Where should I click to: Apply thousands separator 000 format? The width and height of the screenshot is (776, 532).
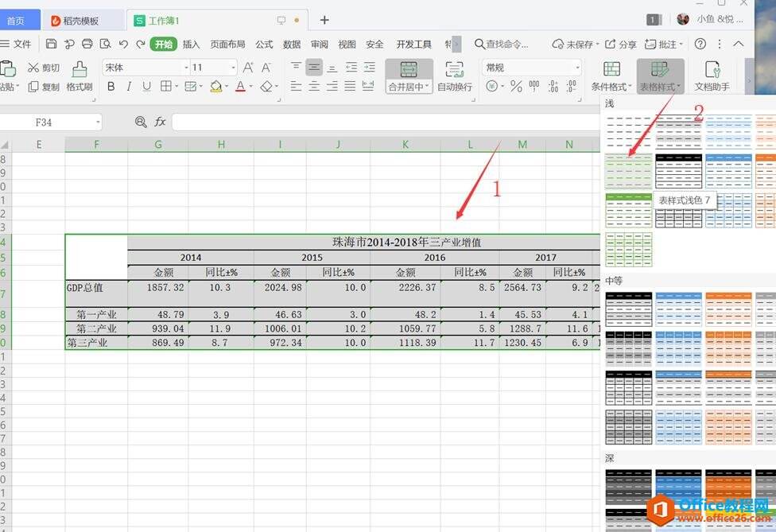tap(534, 87)
